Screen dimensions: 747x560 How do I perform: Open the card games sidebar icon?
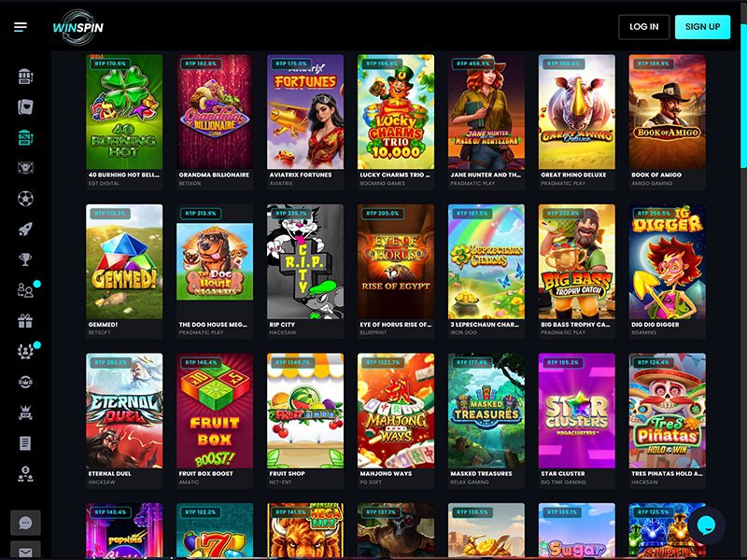coord(25,107)
